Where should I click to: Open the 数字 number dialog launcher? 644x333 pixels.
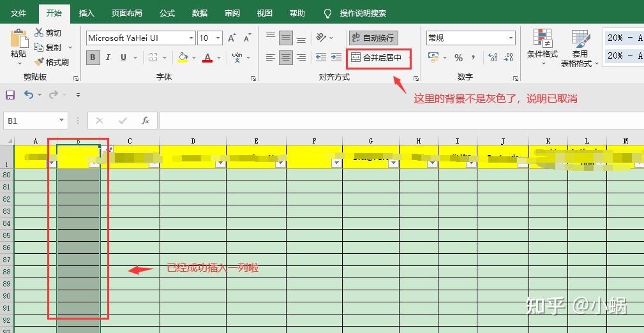tap(516, 78)
